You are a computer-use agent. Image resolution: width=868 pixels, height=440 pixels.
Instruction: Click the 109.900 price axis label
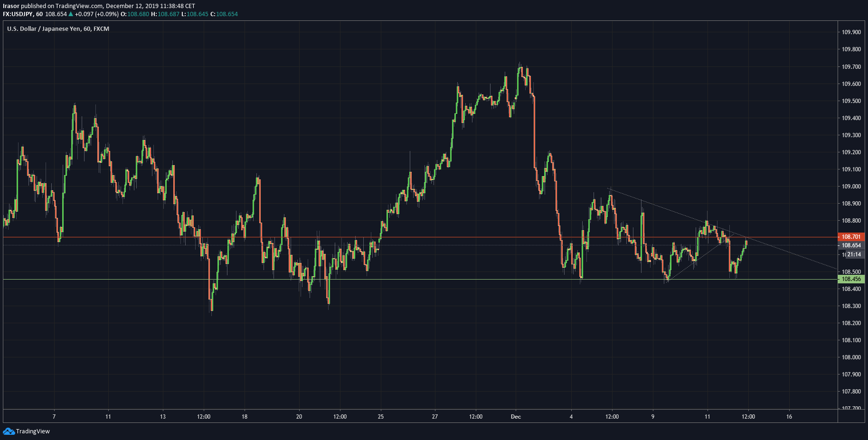pos(851,32)
